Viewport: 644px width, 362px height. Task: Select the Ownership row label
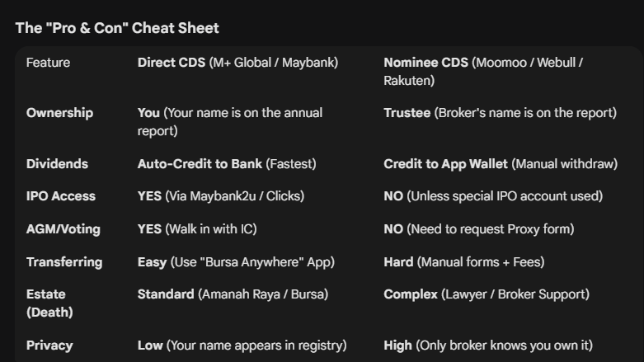pos(59,113)
